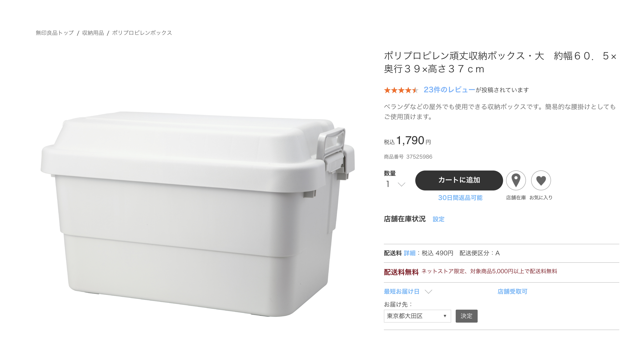Click the 決定 button

coord(466,316)
